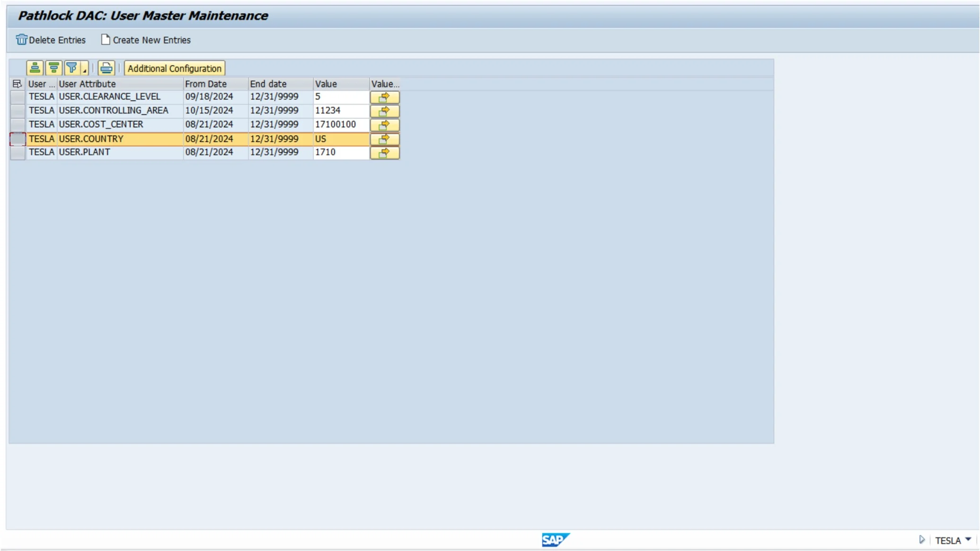This screenshot has height=551, width=980.
Task: Click From Date 10/15/2024 cell
Action: click(216, 110)
